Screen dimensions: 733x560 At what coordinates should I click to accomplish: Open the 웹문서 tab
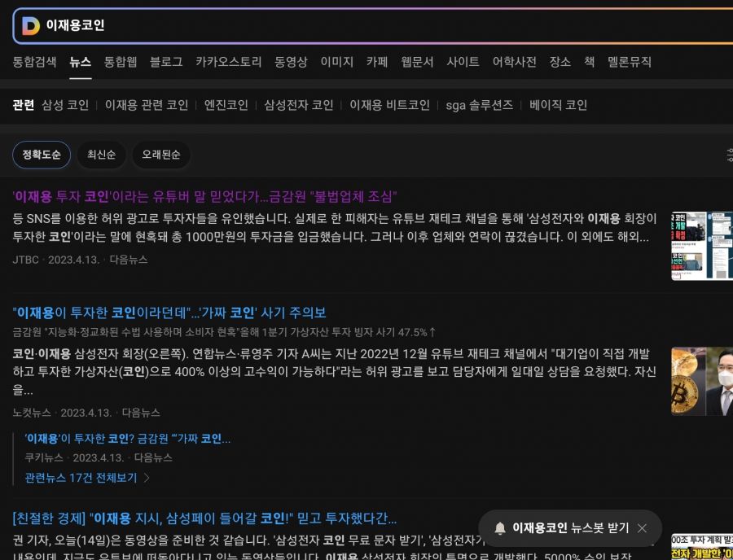[417, 62]
